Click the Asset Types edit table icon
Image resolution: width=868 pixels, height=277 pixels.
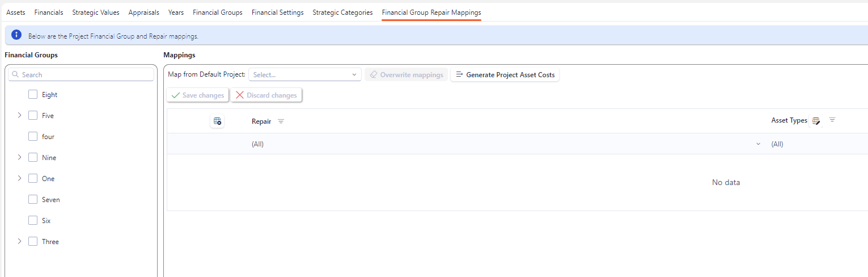coord(816,121)
